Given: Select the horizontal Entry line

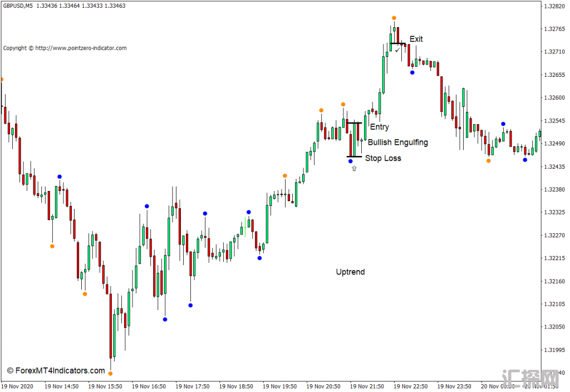Looking at the screenshot, I should pyautogui.click(x=353, y=123).
